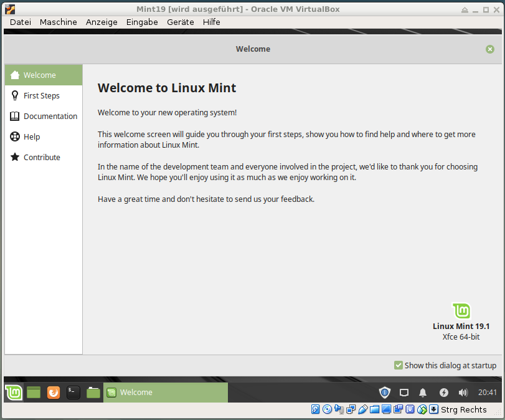Click the show desktop panel icon
Screen dimensions: 505x420
tap(34, 393)
